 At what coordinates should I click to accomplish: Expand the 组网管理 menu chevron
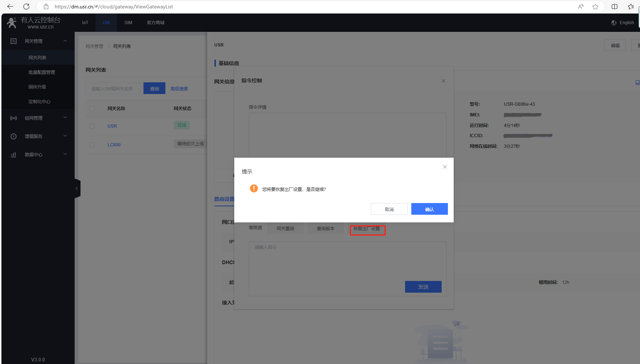pos(65,118)
